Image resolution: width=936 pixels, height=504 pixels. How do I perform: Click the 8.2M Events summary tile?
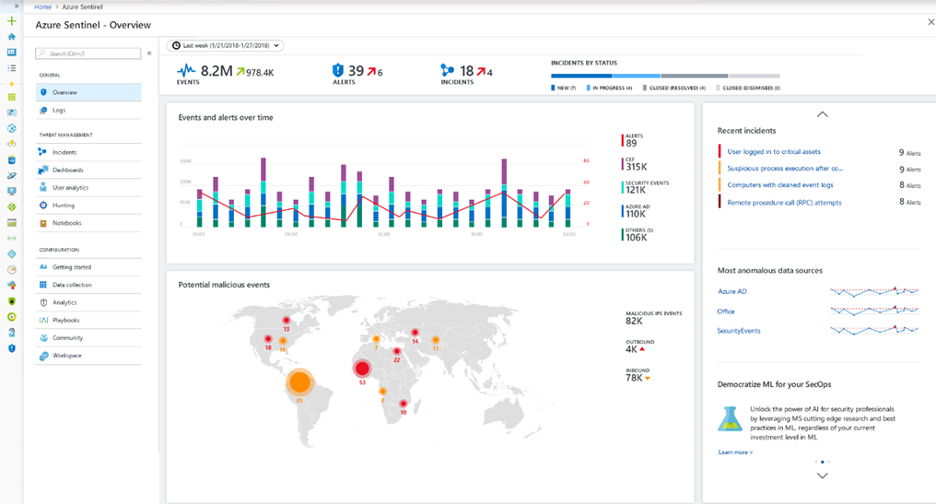[x=225, y=73]
